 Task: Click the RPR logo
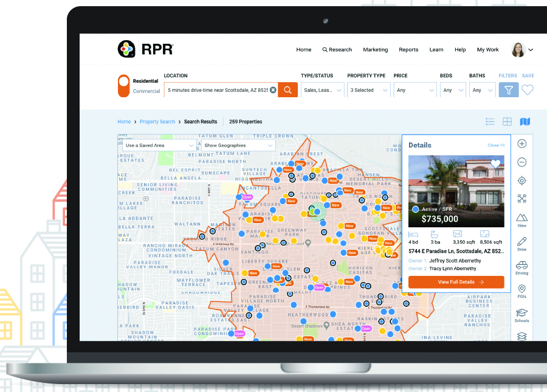pos(145,49)
